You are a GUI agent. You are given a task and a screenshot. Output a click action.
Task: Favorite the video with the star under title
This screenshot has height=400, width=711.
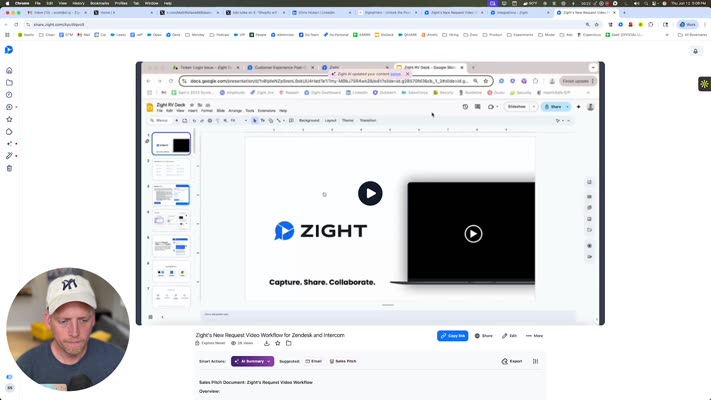click(x=278, y=343)
